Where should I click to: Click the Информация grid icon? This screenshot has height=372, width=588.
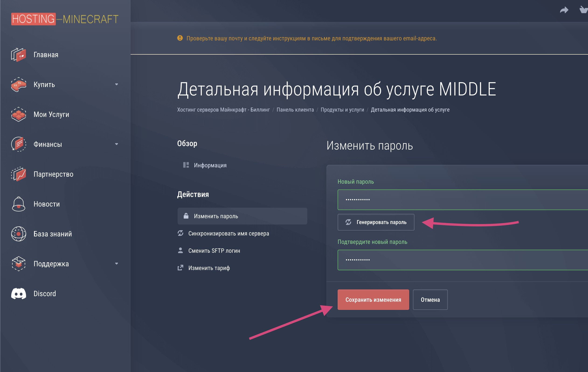point(186,165)
